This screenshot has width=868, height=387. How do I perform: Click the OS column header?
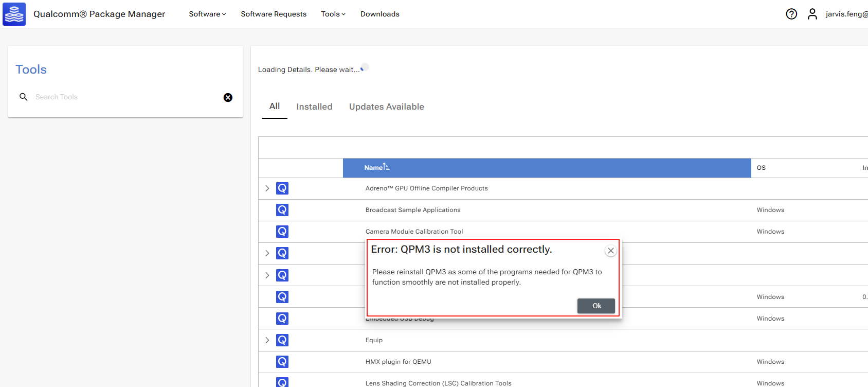click(761, 168)
